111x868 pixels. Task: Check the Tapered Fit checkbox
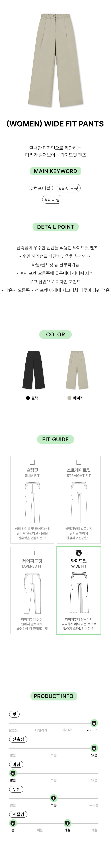point(32,553)
